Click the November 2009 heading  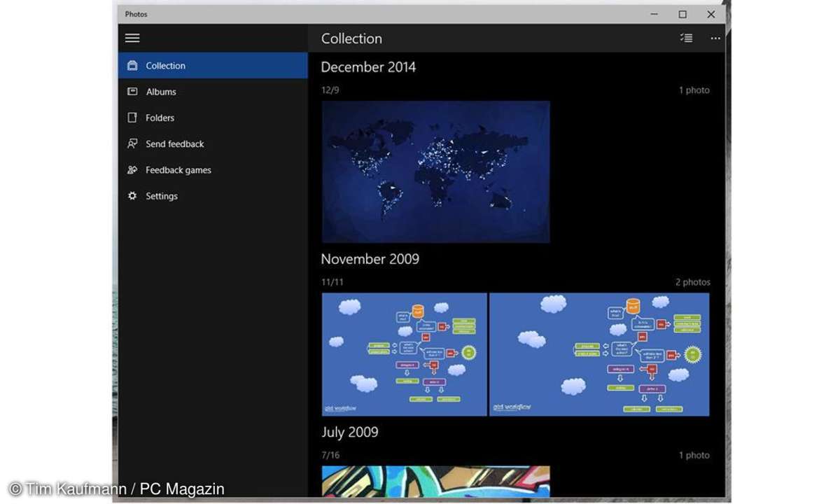coord(370,259)
